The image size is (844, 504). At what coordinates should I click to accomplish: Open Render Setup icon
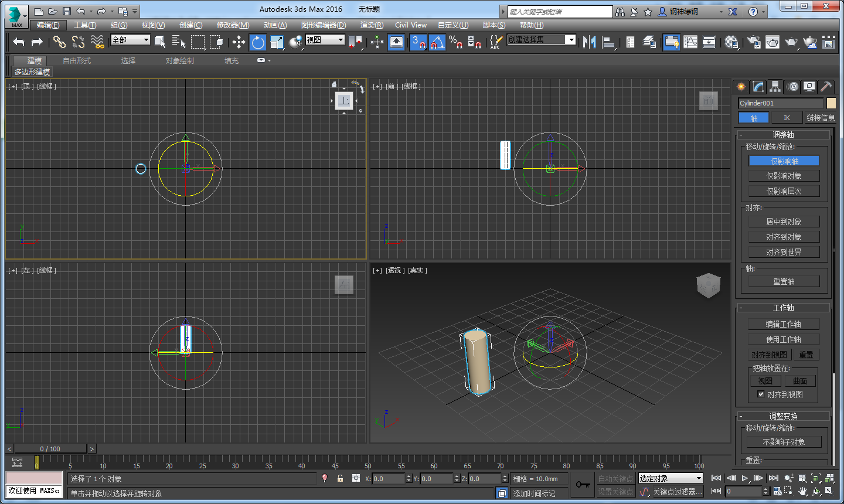[754, 42]
